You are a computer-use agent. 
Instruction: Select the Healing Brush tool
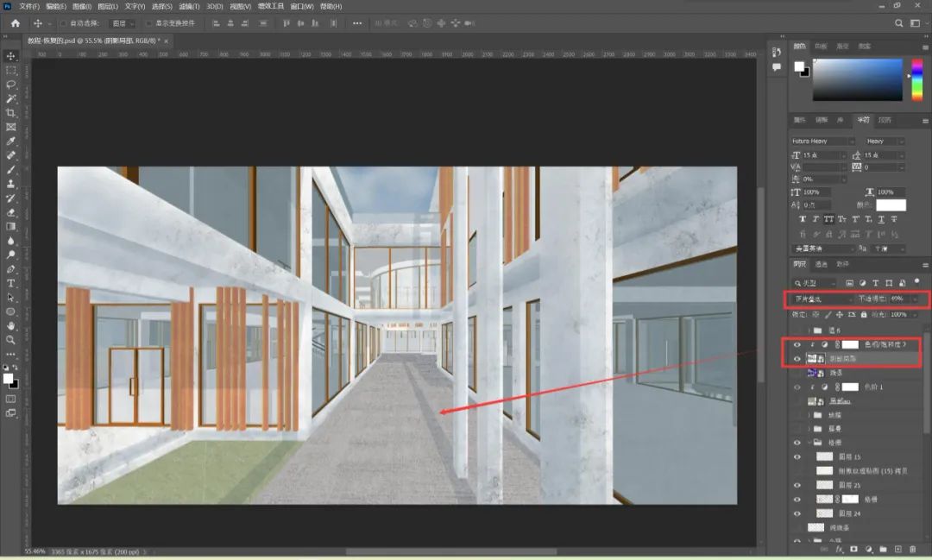10,156
